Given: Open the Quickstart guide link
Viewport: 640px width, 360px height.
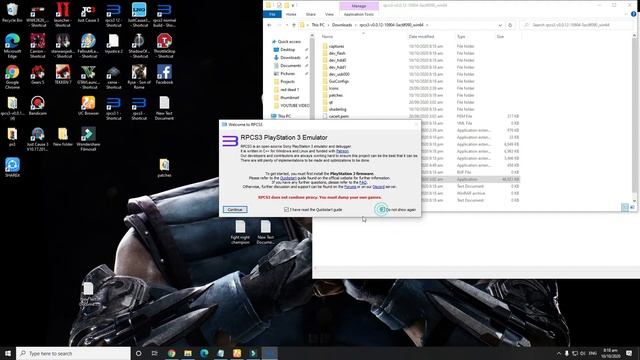Looking at the screenshot, I should tap(288, 178).
